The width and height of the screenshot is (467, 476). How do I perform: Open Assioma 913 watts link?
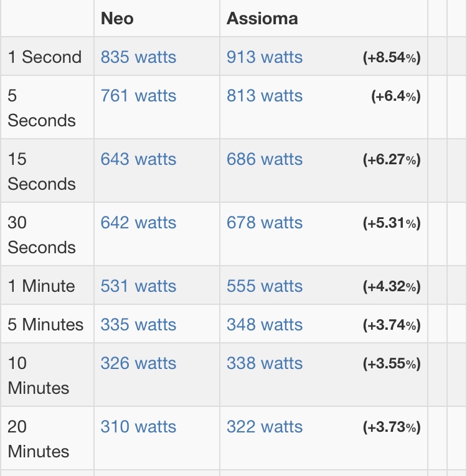click(x=265, y=57)
